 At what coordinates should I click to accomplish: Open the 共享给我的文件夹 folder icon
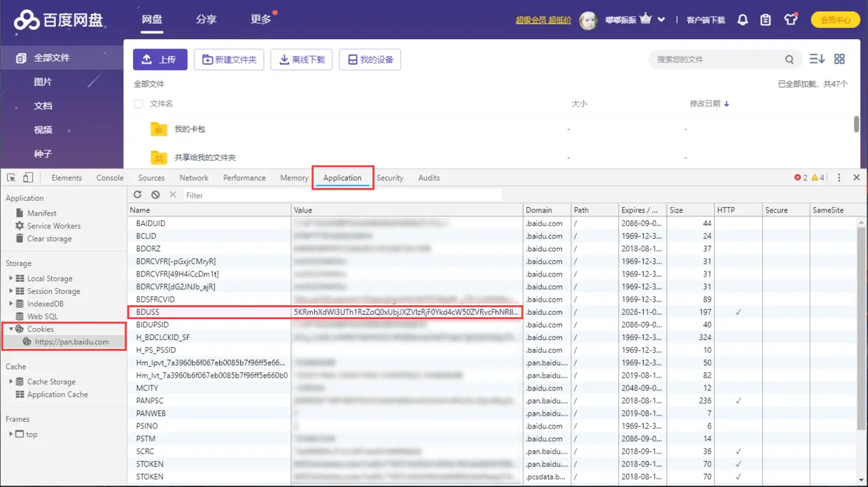click(159, 157)
